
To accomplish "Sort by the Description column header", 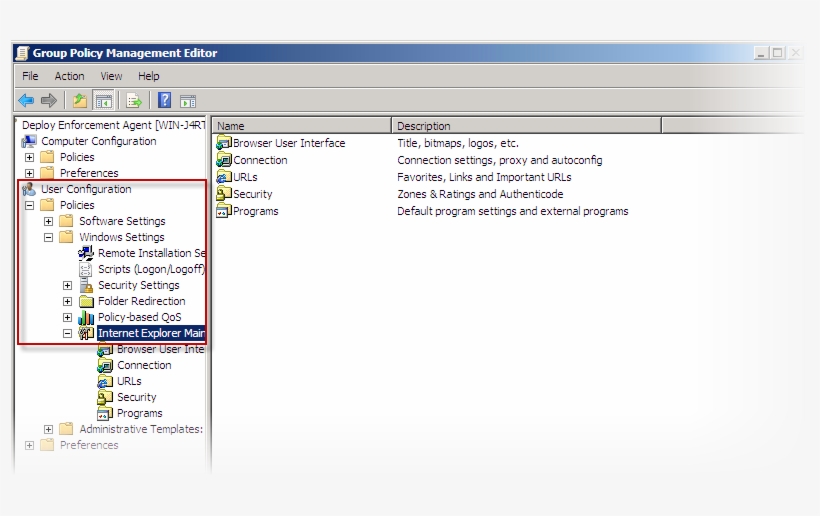I will coord(527,126).
